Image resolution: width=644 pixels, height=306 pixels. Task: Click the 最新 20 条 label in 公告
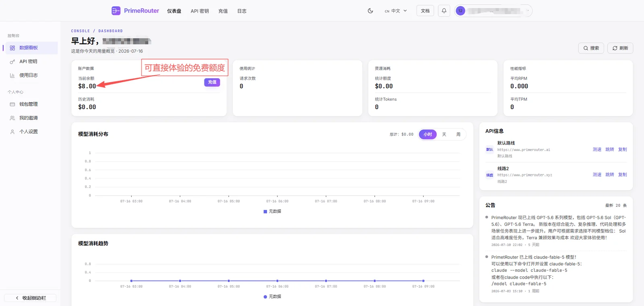pyautogui.click(x=616, y=205)
